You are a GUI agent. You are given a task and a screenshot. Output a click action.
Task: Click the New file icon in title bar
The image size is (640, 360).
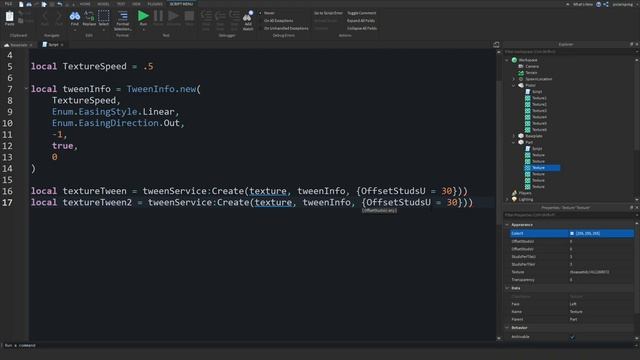pos(21,4)
